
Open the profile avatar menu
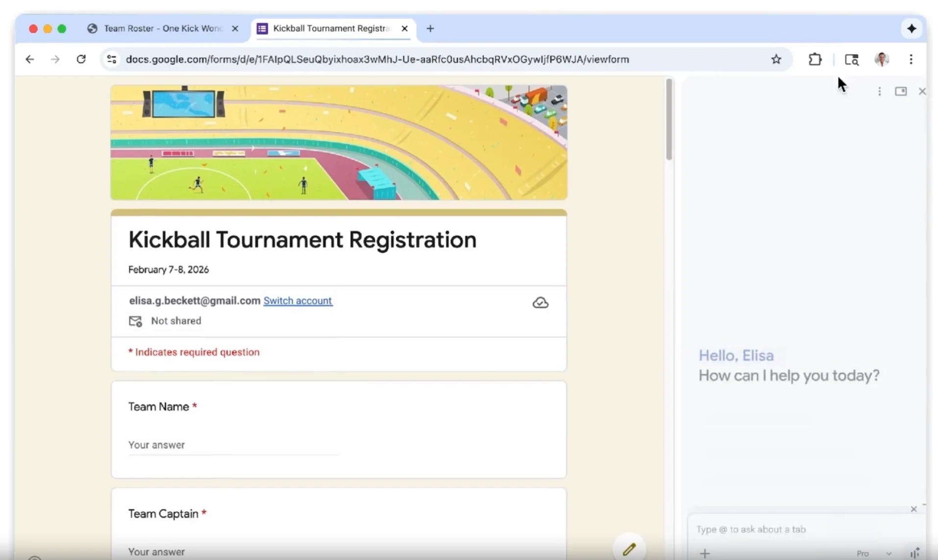click(881, 59)
